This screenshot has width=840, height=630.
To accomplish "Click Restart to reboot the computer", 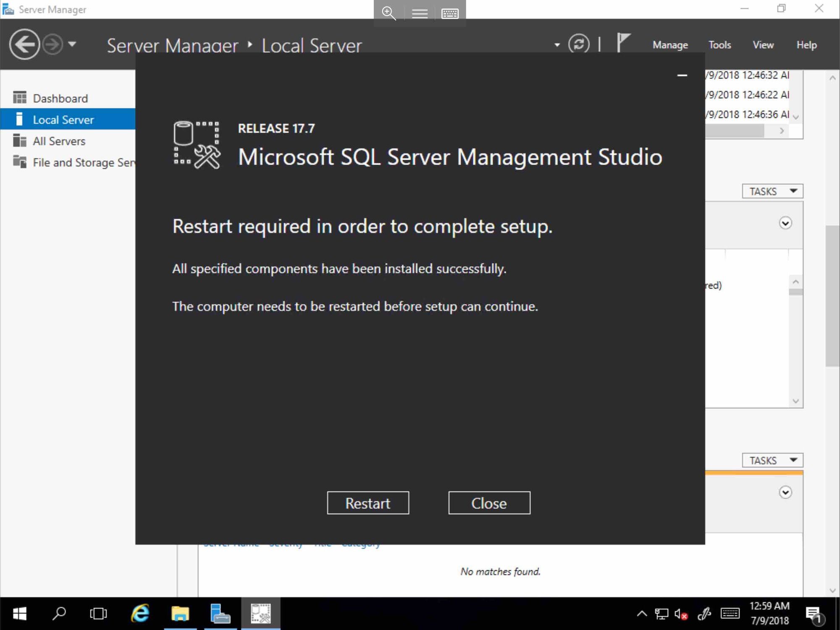I will click(x=368, y=503).
